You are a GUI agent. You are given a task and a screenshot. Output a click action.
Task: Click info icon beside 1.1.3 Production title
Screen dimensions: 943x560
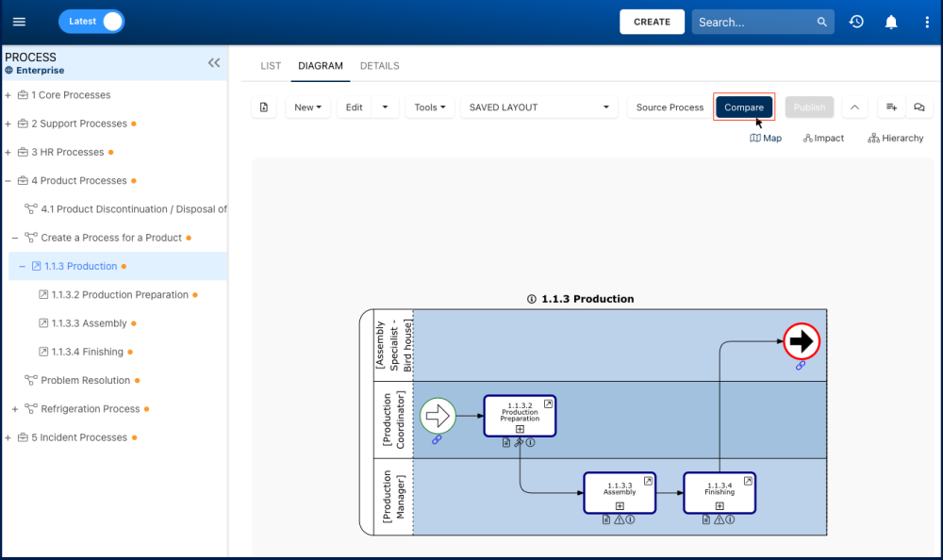pos(532,299)
